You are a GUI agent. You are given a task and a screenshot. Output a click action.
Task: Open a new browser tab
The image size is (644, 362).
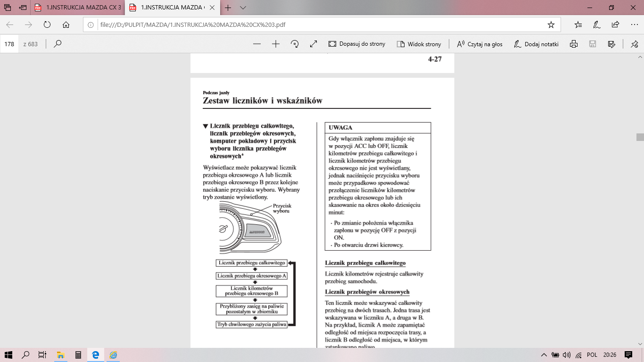tap(228, 8)
